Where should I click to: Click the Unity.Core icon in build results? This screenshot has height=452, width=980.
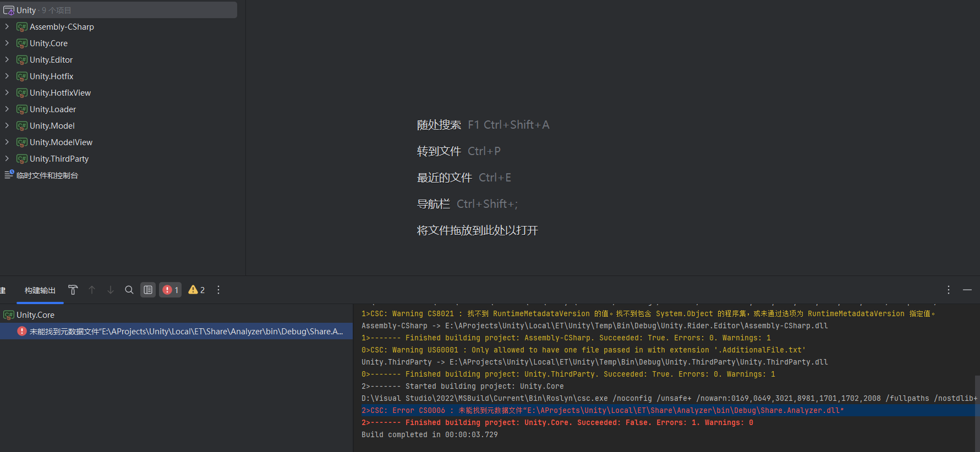click(9, 315)
